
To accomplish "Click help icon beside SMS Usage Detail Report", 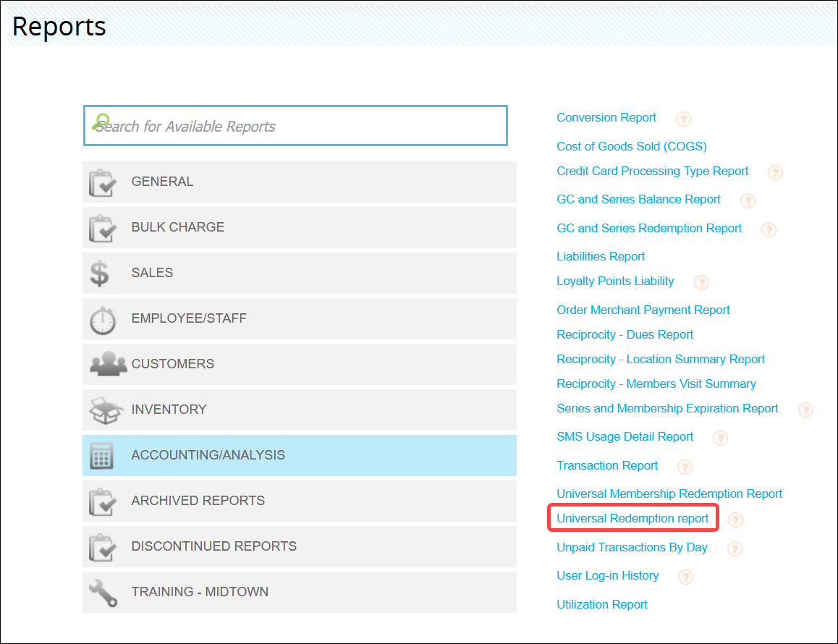I will pos(720,438).
